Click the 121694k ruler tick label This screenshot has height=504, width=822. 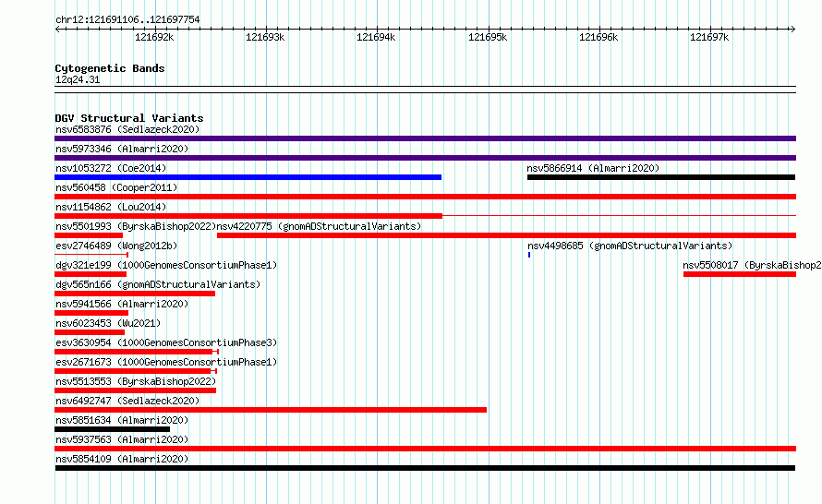(376, 37)
